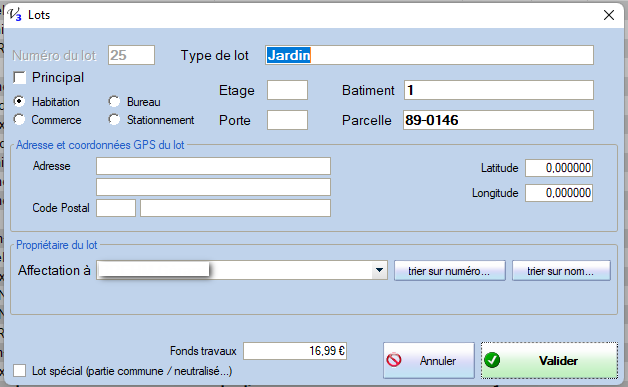Viewport: 628px width, 387px height.
Task: Select the Commerce radio button
Action: (19, 119)
